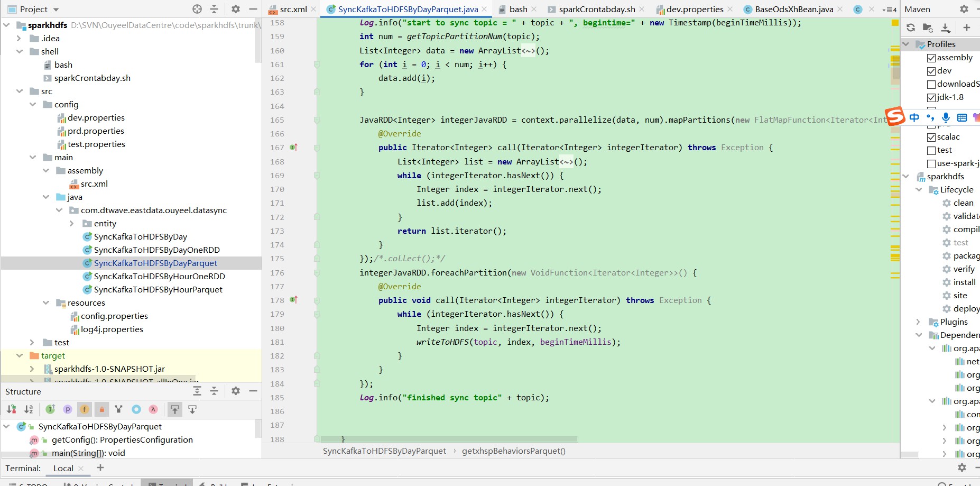Expand the Maven Plugins node

point(919,322)
